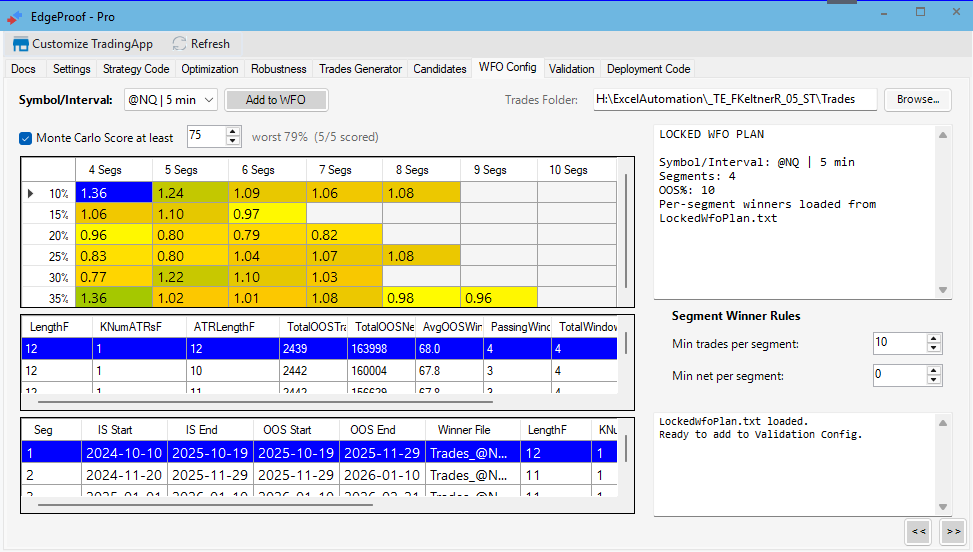This screenshot has height=552, width=973.
Task: Switch to the Robustness tab
Action: click(279, 69)
